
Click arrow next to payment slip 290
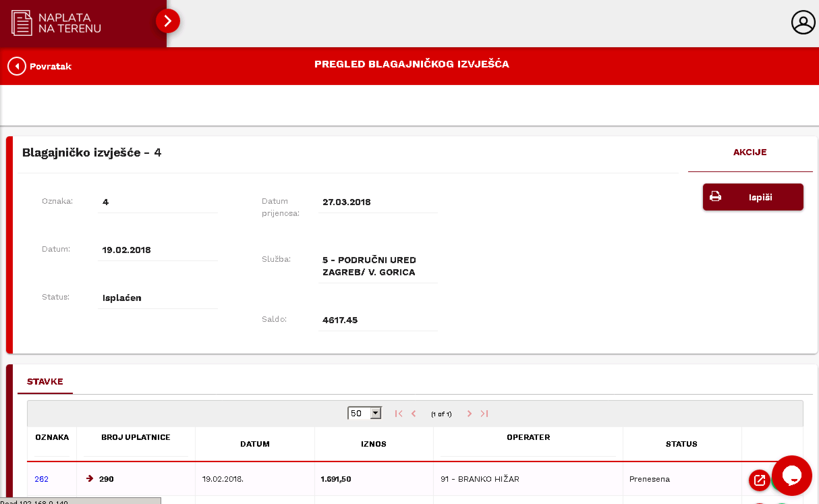click(x=89, y=479)
